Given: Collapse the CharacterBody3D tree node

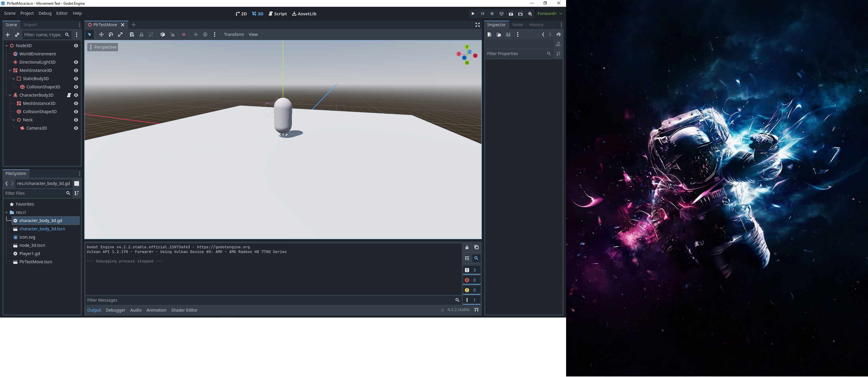Looking at the screenshot, I should pyautogui.click(x=10, y=95).
